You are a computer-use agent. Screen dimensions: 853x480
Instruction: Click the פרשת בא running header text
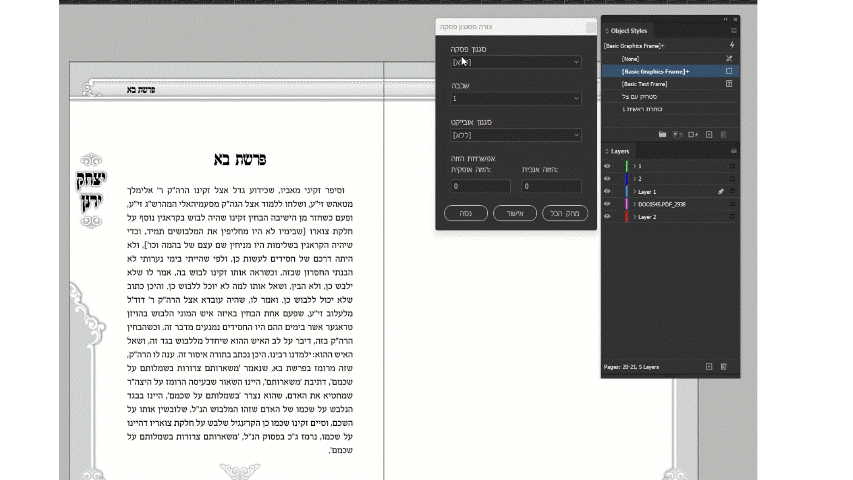point(141,90)
